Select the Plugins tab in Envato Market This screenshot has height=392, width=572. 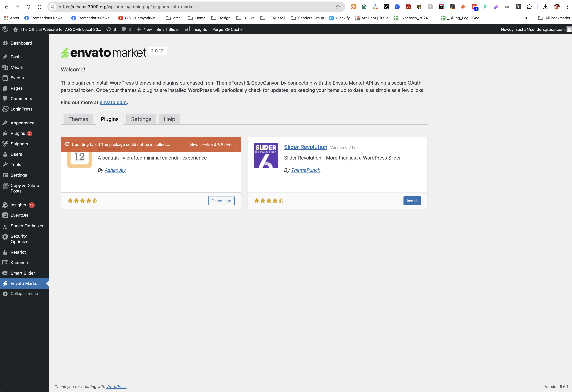point(110,119)
